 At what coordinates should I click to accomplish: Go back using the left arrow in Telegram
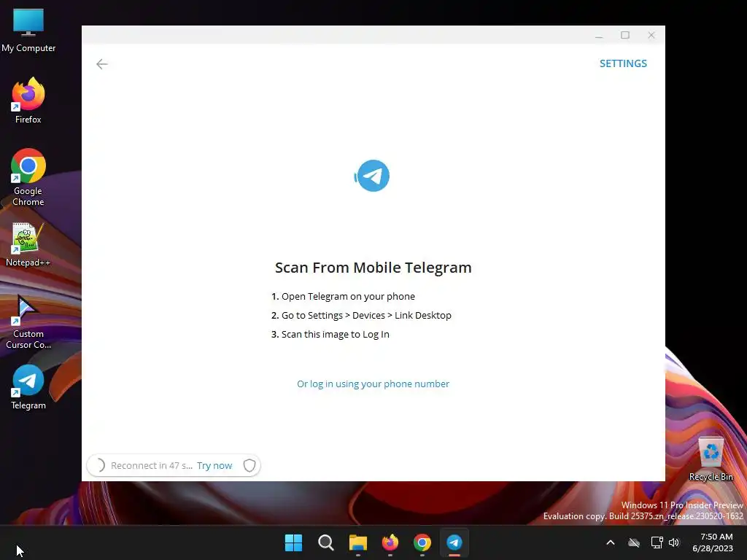[102, 64]
